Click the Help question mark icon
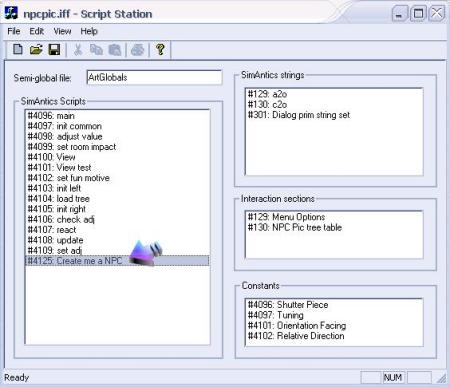The width and height of the screenshot is (450, 387). point(160,50)
